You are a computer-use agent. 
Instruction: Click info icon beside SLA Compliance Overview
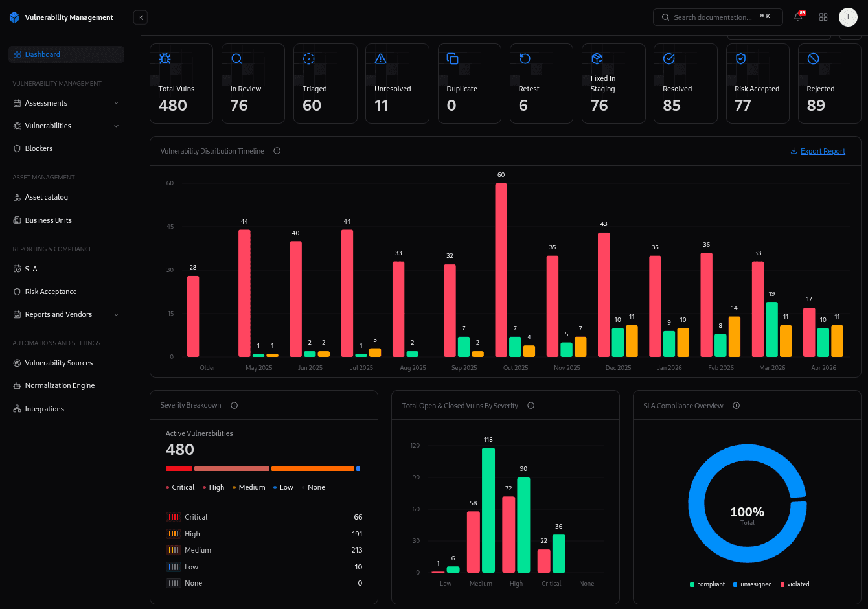coord(737,406)
